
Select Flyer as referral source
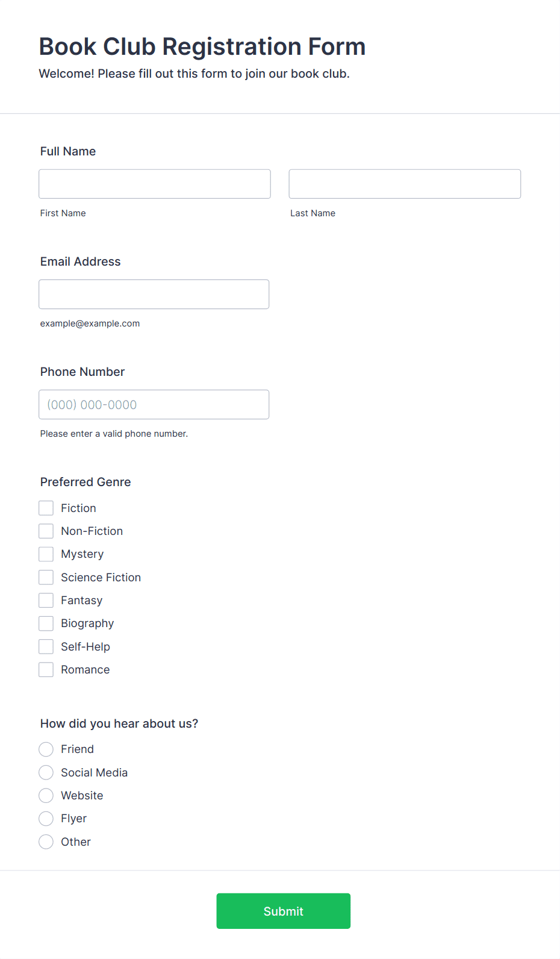[x=46, y=818]
